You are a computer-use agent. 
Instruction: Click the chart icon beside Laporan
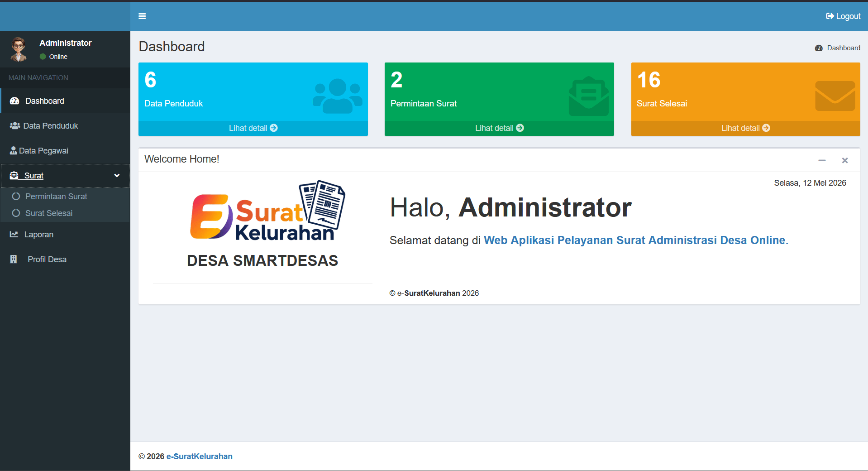click(14, 234)
